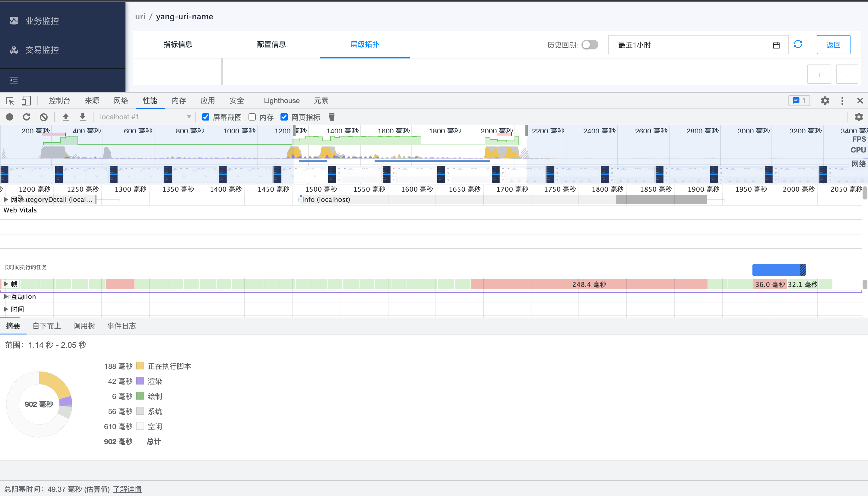Select the 层级拓扑 tab
This screenshot has height=496, width=868.
point(365,44)
